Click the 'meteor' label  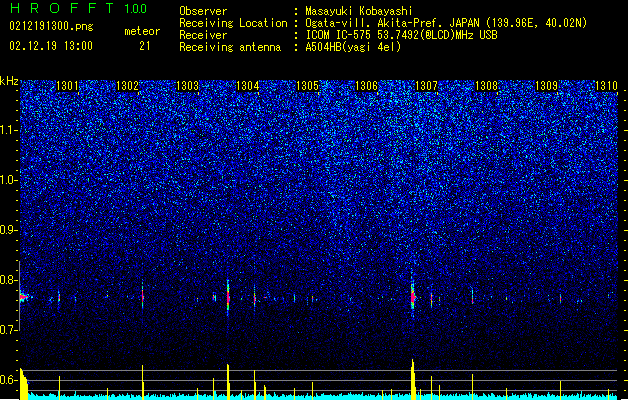pyautogui.click(x=142, y=31)
